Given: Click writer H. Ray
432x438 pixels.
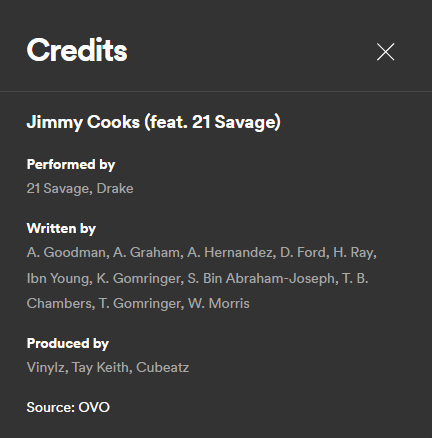Looking at the screenshot, I should tap(353, 252).
